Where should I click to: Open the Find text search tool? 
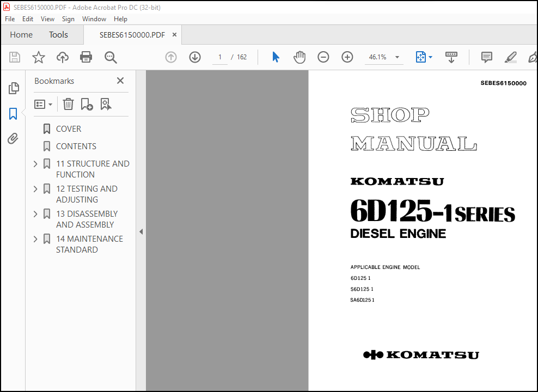111,57
